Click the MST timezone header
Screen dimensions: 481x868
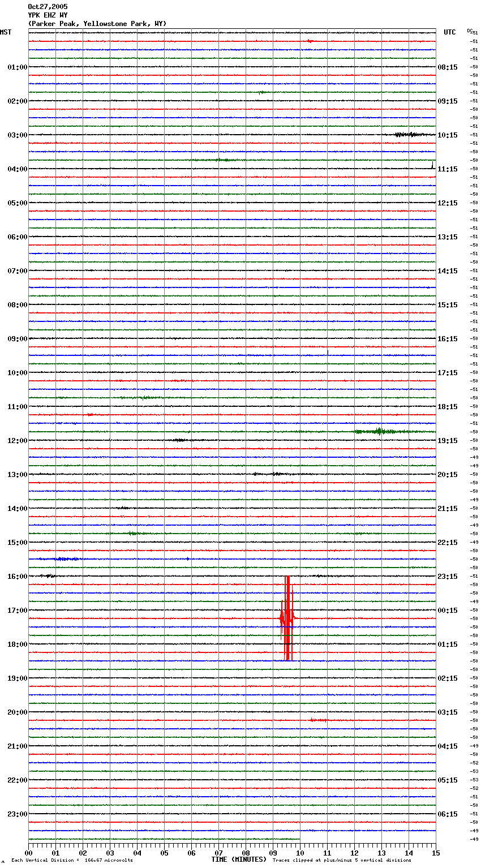coord(6,32)
